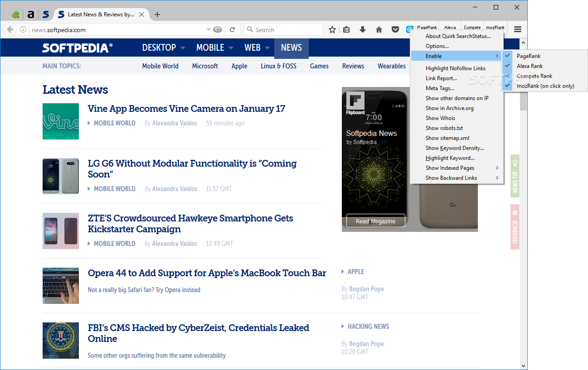The image size is (588, 370).
Task: Open the Games main topic link
Action: [x=319, y=66]
